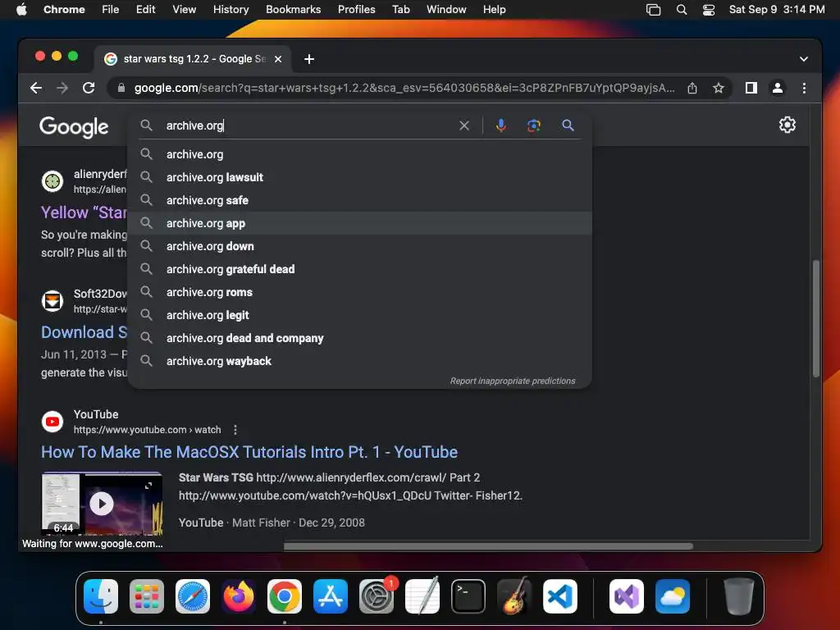Open the Download S result link
The width and height of the screenshot is (840, 630).
click(x=84, y=332)
